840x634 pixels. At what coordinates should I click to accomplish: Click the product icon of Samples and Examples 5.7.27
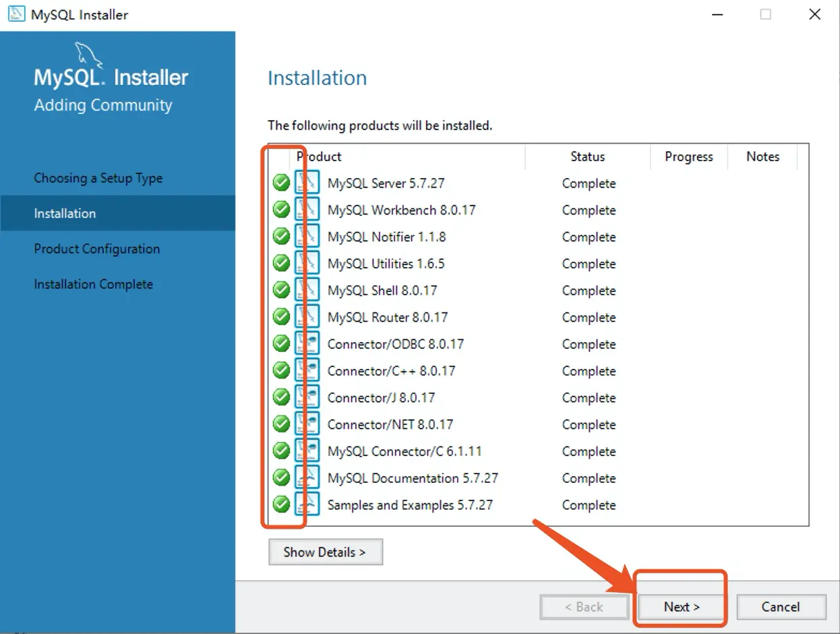307,505
